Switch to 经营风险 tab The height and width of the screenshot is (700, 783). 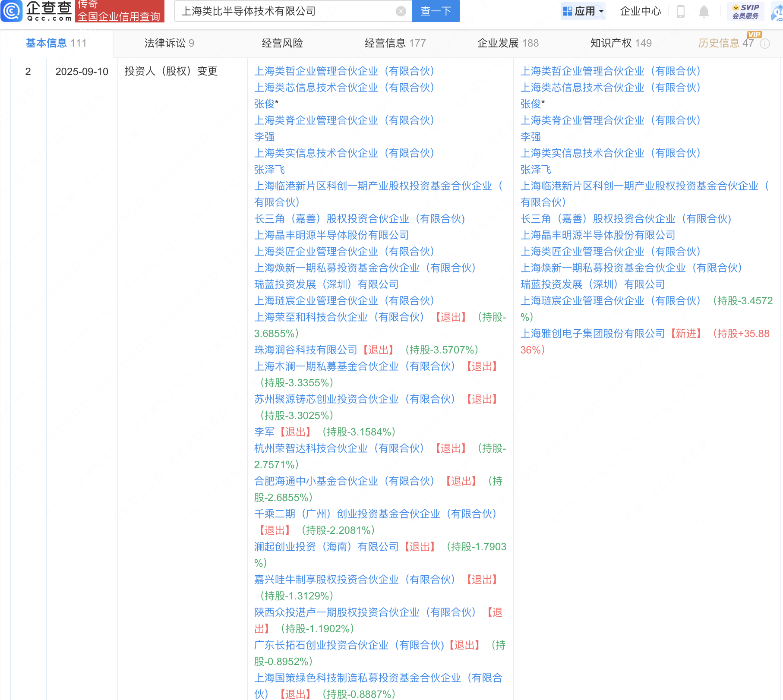click(282, 43)
